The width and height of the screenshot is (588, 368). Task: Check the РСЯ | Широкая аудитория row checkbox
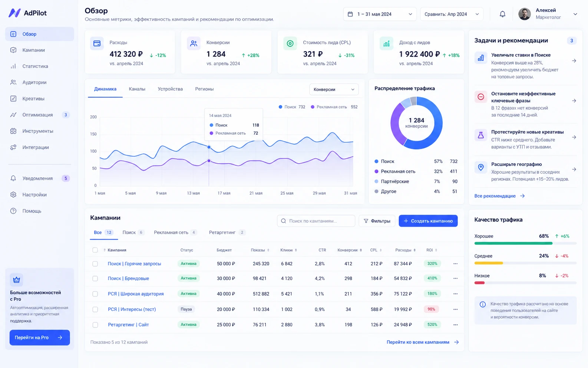[95, 294]
